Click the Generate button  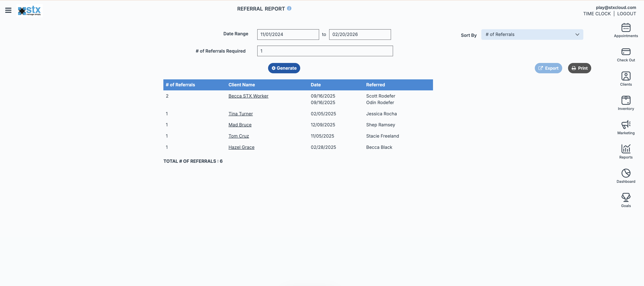coord(284,68)
